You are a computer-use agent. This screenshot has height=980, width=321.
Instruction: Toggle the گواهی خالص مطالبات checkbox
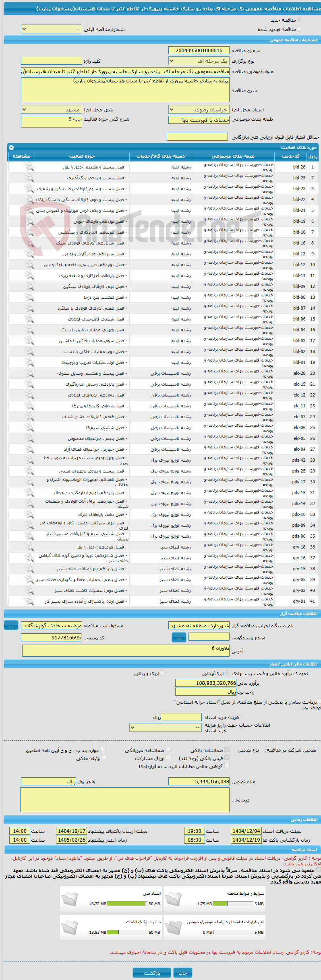click(227, 766)
